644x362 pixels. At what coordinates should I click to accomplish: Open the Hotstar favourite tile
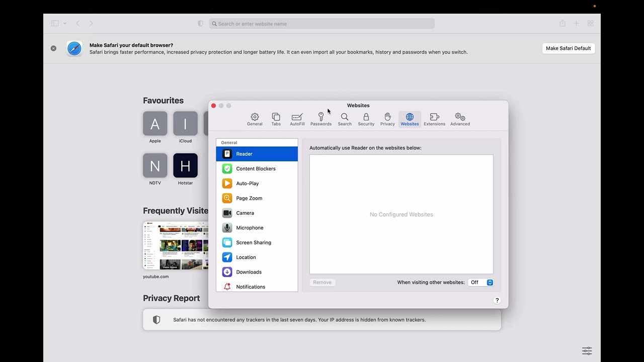pyautogui.click(x=185, y=165)
